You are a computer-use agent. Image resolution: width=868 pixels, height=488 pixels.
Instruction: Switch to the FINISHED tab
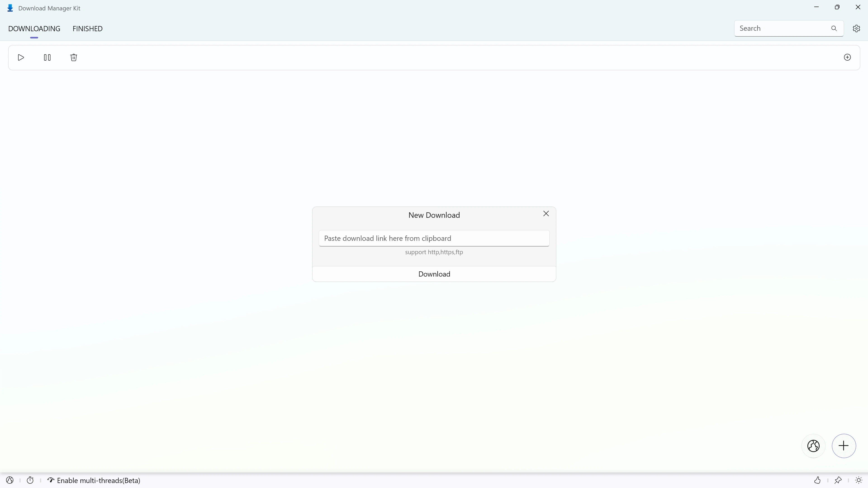[x=88, y=28]
